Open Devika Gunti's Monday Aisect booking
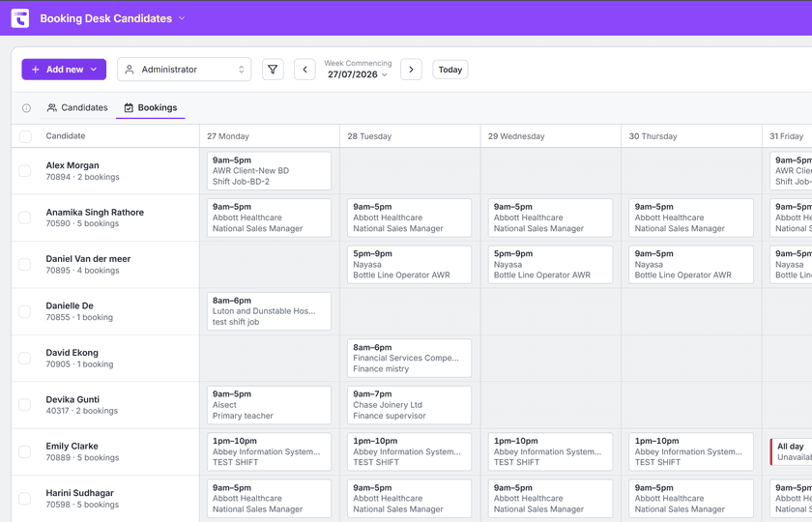The height and width of the screenshot is (522, 812). (269, 404)
